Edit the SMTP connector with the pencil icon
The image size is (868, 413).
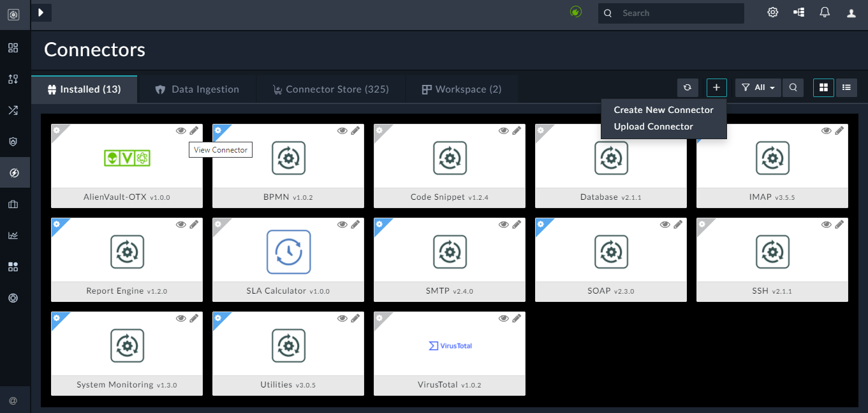[x=517, y=224]
